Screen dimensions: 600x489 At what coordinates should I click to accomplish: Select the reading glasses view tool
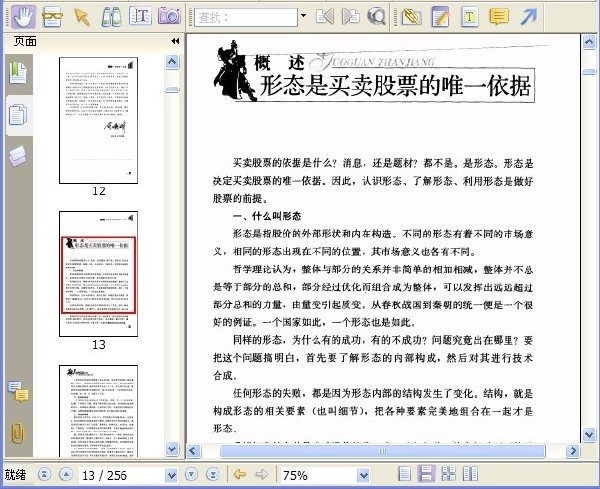click(52, 17)
